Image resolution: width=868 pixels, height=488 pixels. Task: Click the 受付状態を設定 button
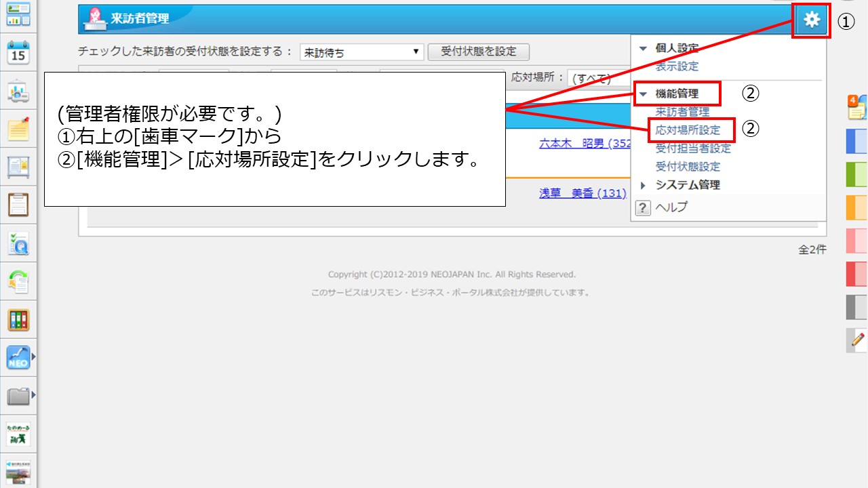tap(479, 52)
